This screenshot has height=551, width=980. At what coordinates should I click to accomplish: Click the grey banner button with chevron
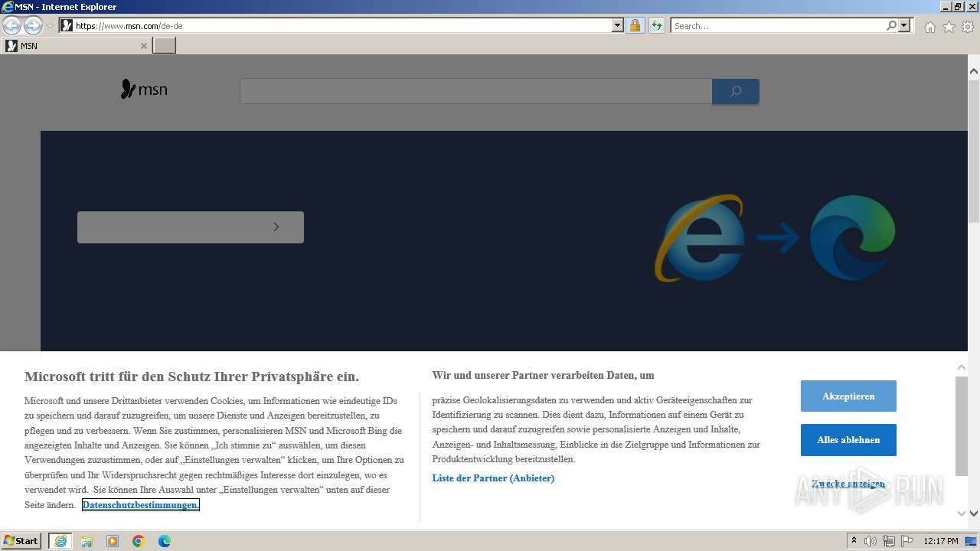191,227
